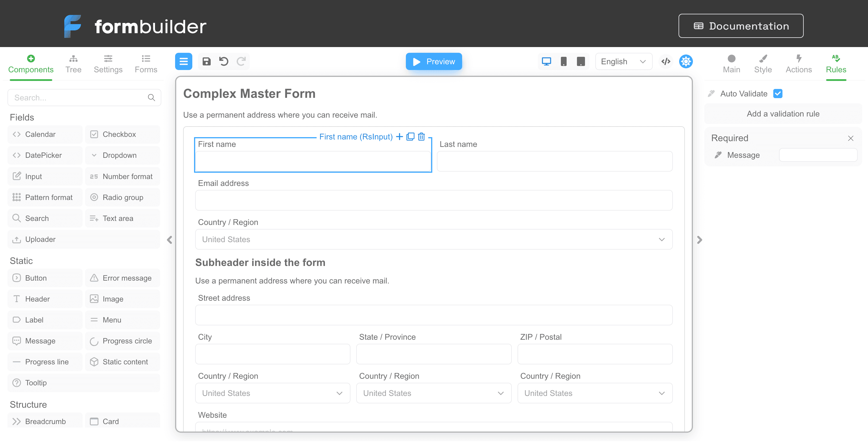
Task: Click the Preview button
Action: (x=434, y=62)
